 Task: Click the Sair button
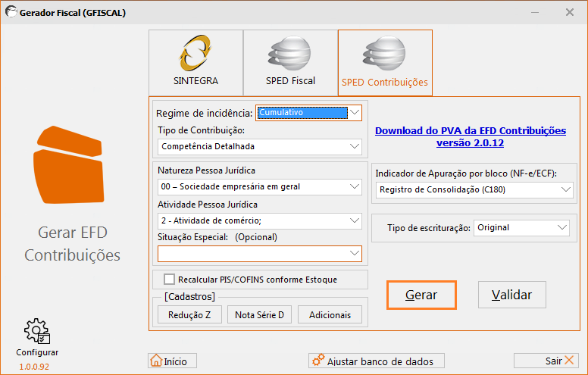click(x=546, y=361)
